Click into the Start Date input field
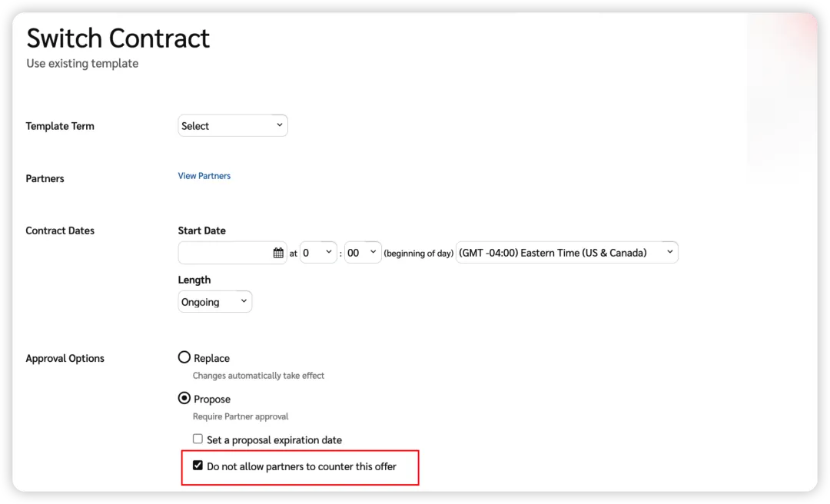 tap(224, 253)
